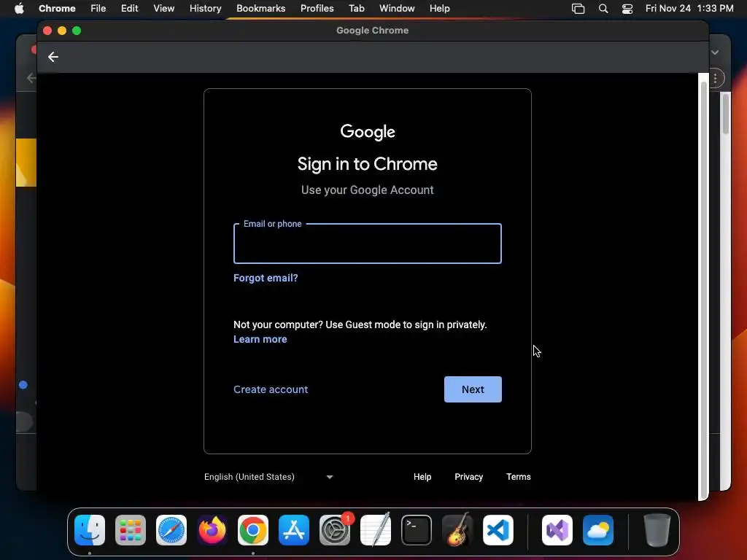Open the Chrome menu in menu bar
Viewport: 747px width, 560px height.
57,9
